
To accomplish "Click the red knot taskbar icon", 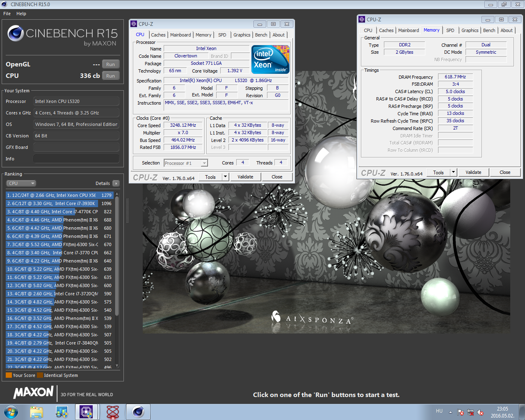I will [112, 412].
